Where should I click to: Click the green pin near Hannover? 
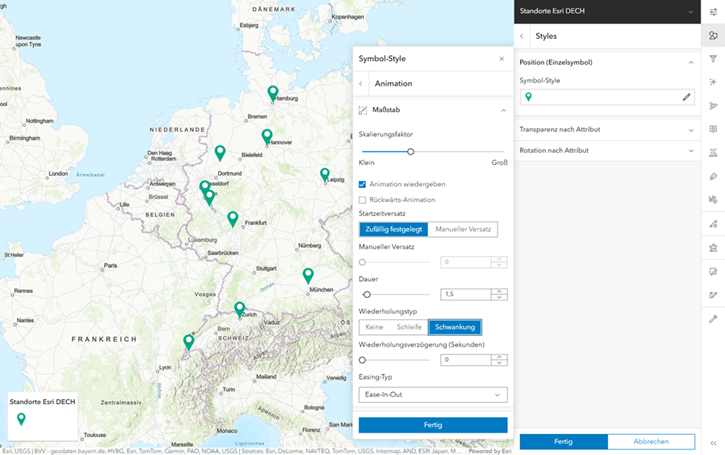coord(267,136)
